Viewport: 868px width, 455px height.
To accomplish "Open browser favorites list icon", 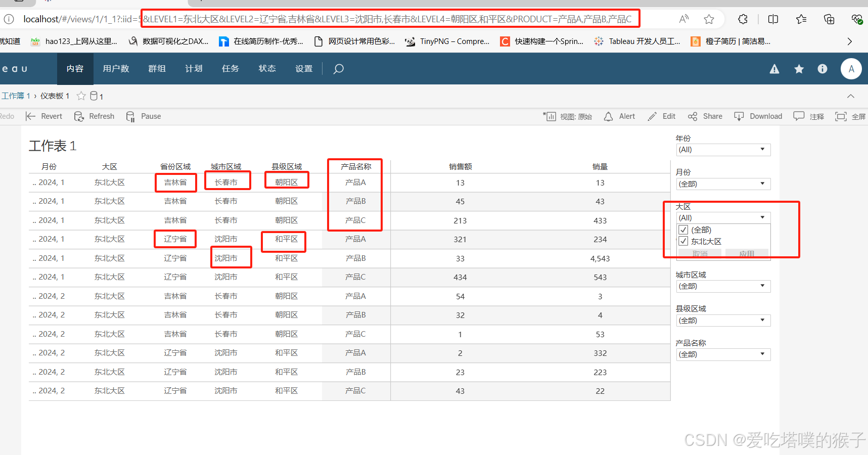I will 801,19.
